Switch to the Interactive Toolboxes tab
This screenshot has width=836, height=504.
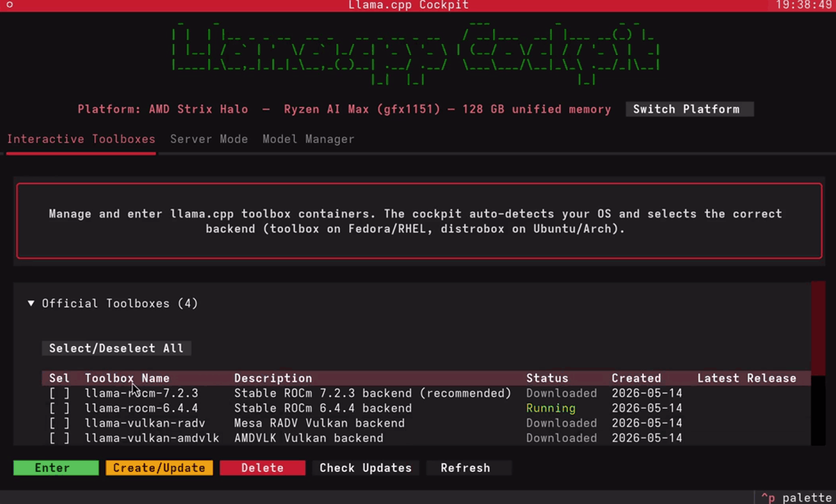point(81,139)
